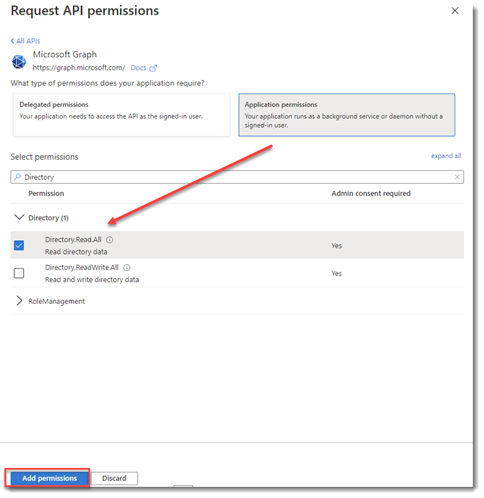484x498 pixels.
Task: Open the Microsoft Graph Docs link
Action: tap(138, 68)
